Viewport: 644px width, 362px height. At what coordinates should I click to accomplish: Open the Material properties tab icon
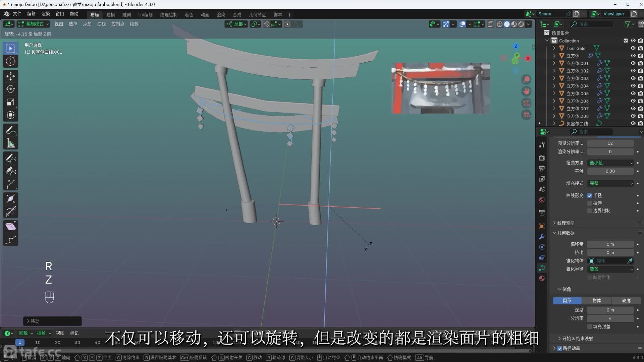(542, 278)
